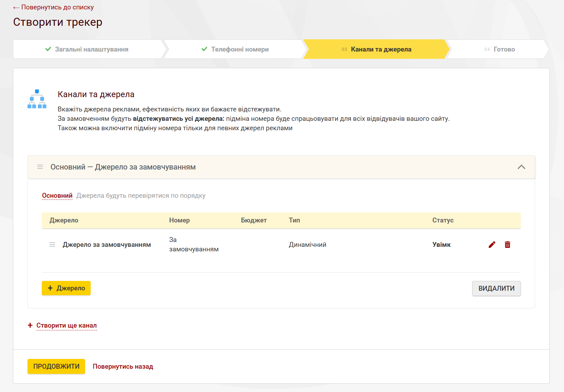Click drag handle beside Джерело за замовчуванням row
564x392 pixels.
point(52,244)
